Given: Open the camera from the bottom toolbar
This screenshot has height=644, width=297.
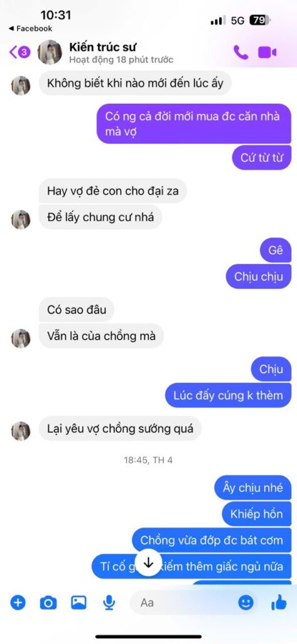Looking at the screenshot, I should coord(48,602).
